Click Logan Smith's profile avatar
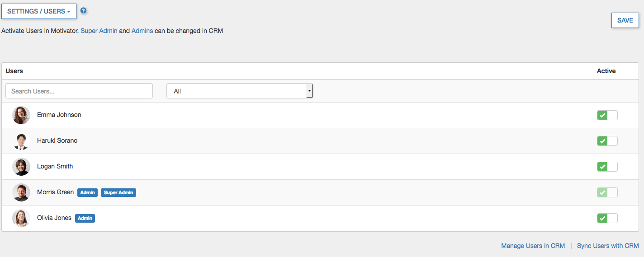The width and height of the screenshot is (644, 257). click(21, 167)
